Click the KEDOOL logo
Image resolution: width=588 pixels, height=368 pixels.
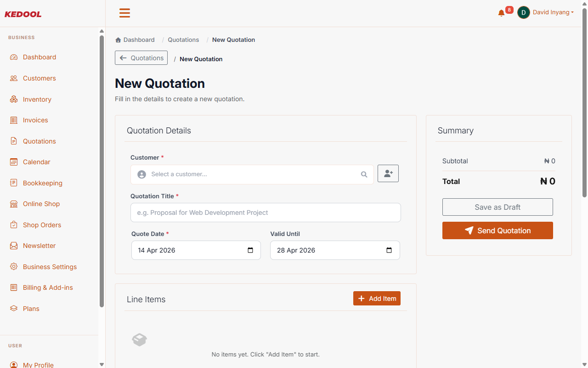23,14
